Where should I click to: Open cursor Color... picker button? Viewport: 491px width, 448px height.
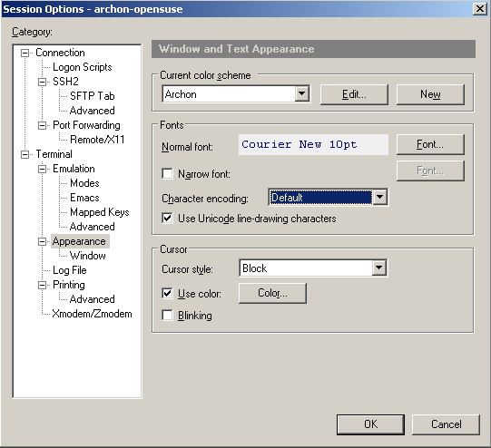[272, 293]
